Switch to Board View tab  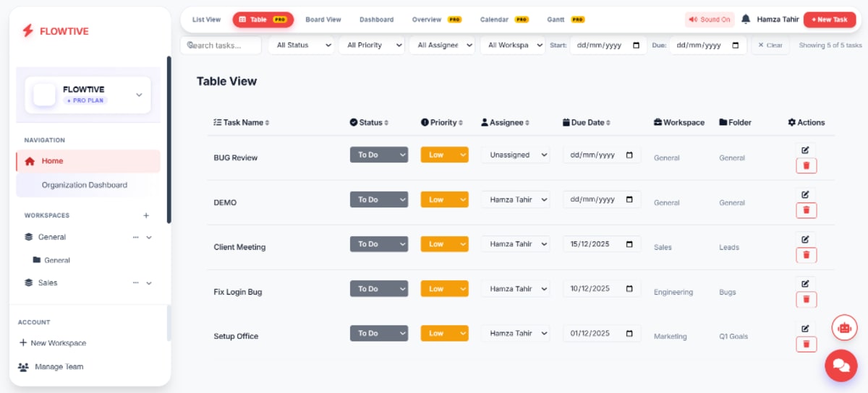(x=323, y=20)
